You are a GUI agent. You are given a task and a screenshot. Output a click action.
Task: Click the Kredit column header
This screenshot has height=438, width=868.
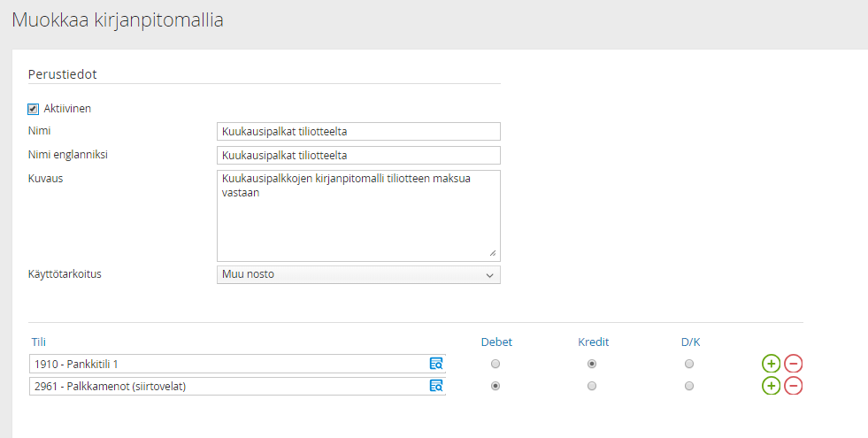(x=593, y=342)
